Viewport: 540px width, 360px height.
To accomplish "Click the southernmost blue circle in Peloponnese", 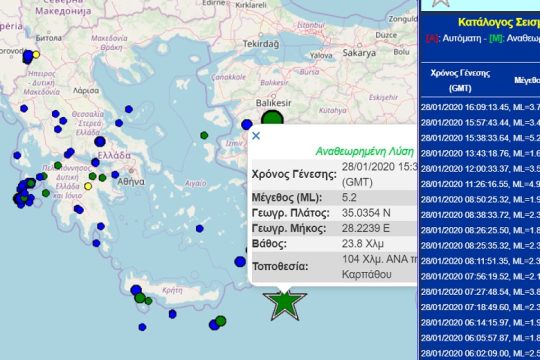I will (x=96, y=243).
